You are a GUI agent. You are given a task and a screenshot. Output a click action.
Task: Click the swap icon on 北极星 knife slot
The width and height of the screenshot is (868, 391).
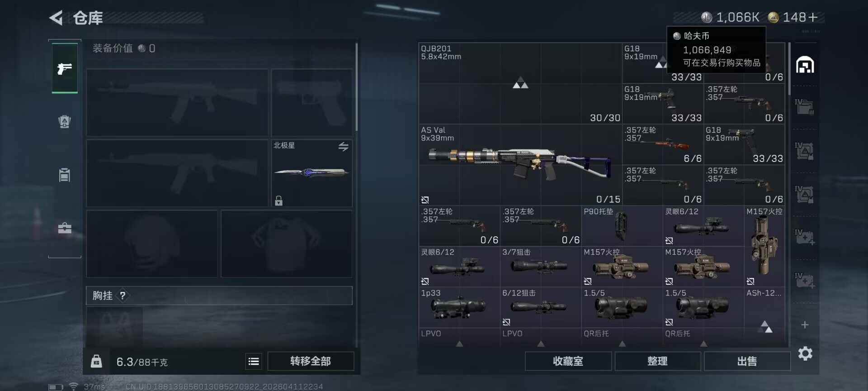tap(344, 146)
